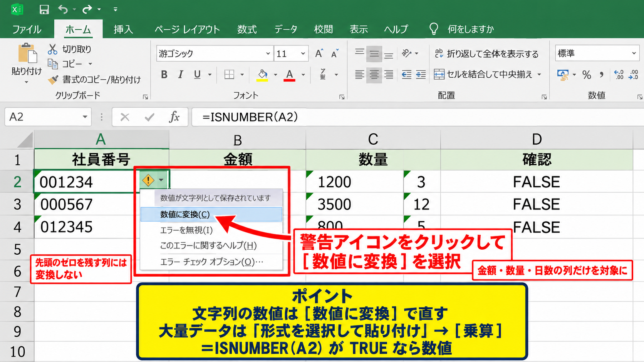Open the font name dropdown 游ゴシック

268,53
